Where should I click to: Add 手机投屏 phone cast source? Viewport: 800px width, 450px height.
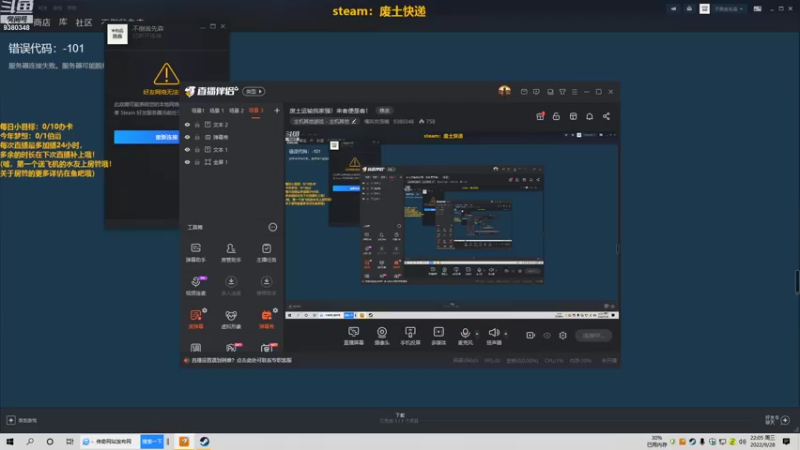[x=410, y=336]
